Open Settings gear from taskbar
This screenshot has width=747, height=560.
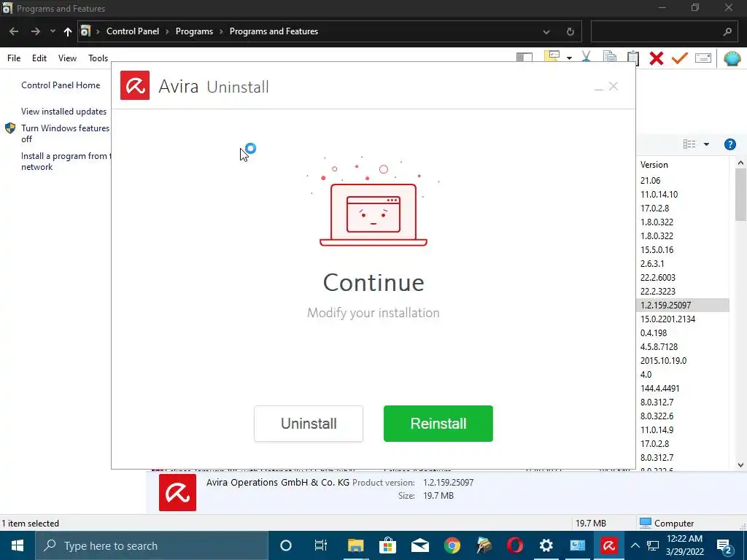tap(546, 545)
